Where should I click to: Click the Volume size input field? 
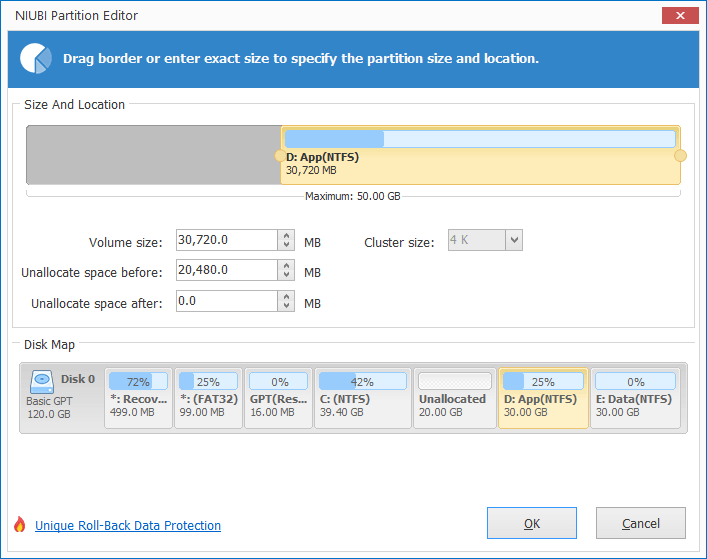(x=226, y=240)
